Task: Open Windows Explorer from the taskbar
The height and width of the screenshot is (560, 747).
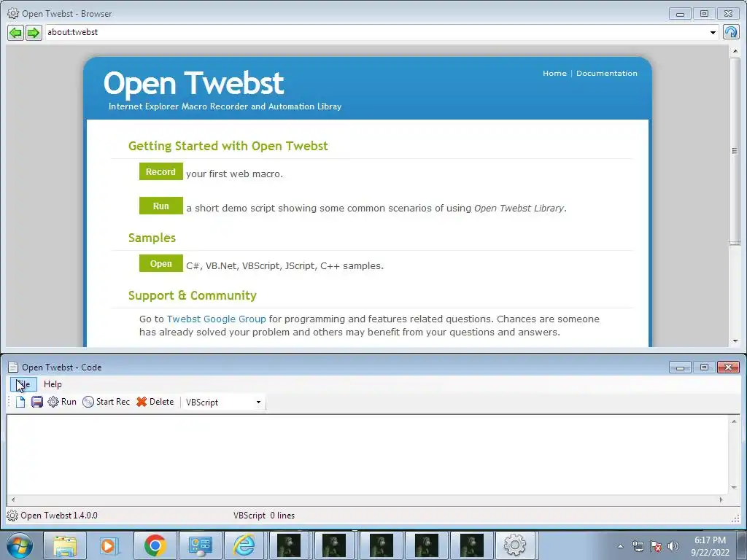Action: pos(65,545)
